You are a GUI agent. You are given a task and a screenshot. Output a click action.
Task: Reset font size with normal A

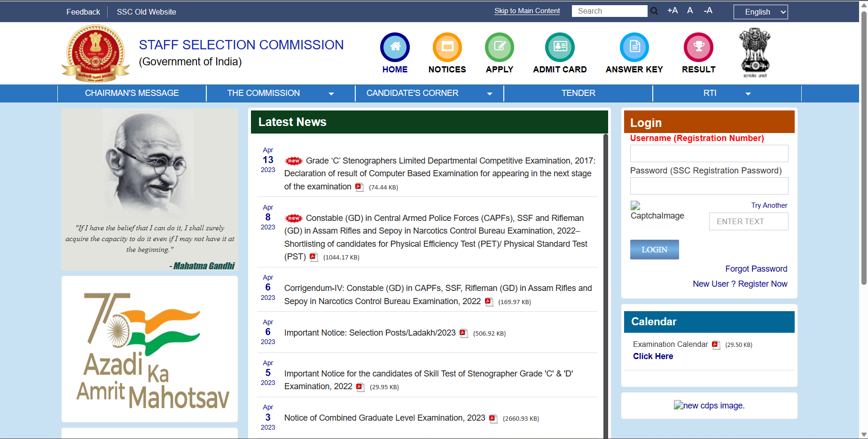pyautogui.click(x=690, y=10)
